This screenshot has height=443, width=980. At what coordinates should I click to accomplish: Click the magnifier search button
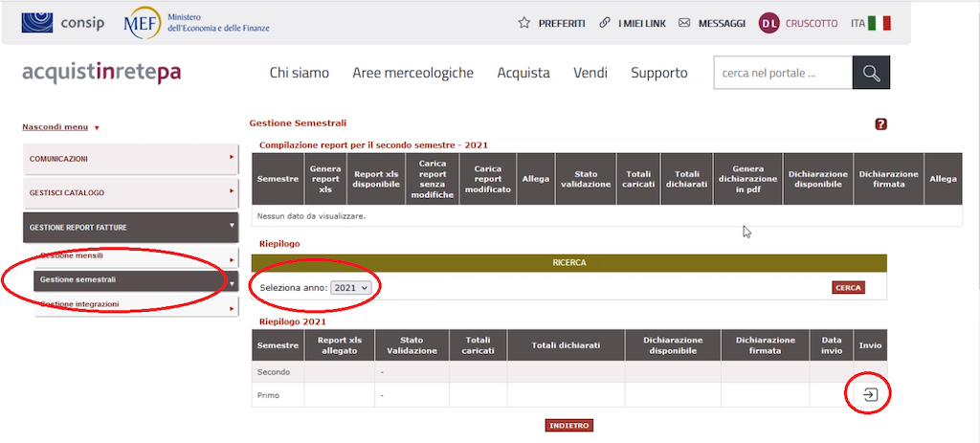(x=871, y=73)
